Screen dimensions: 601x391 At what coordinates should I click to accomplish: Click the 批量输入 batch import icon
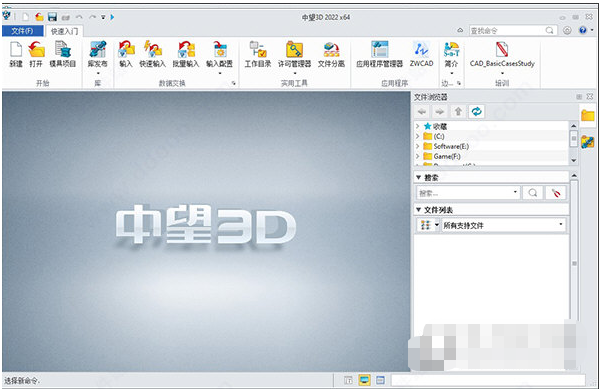[x=186, y=50]
